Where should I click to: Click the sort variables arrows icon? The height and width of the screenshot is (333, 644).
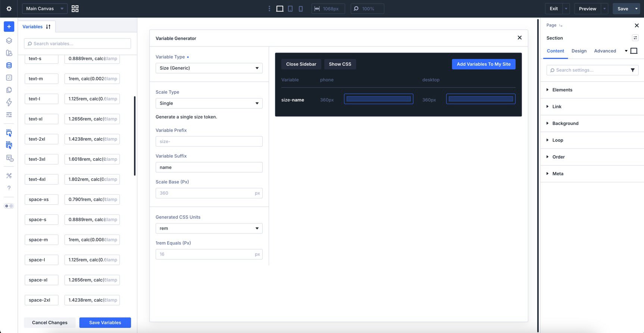click(x=48, y=27)
